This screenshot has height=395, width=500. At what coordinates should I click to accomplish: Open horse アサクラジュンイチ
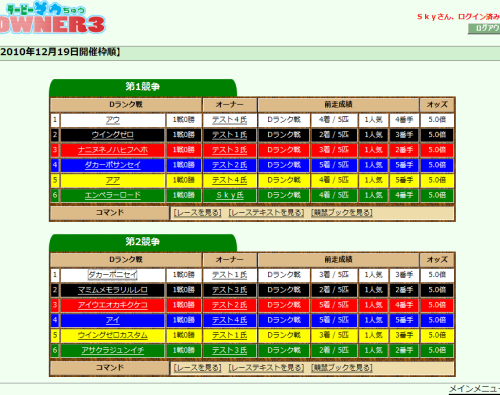point(113,350)
